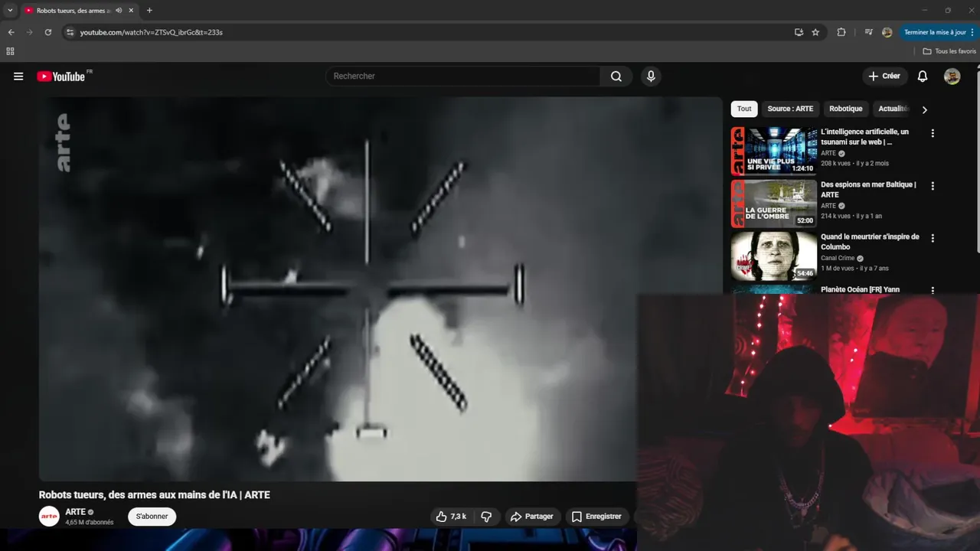This screenshot has height=551, width=980.
Task: Click the address bar URL
Action: point(152,32)
